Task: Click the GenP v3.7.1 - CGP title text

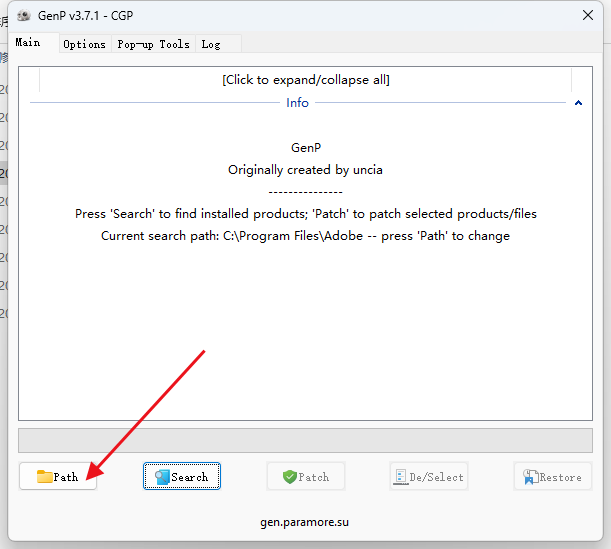Action: (85, 16)
